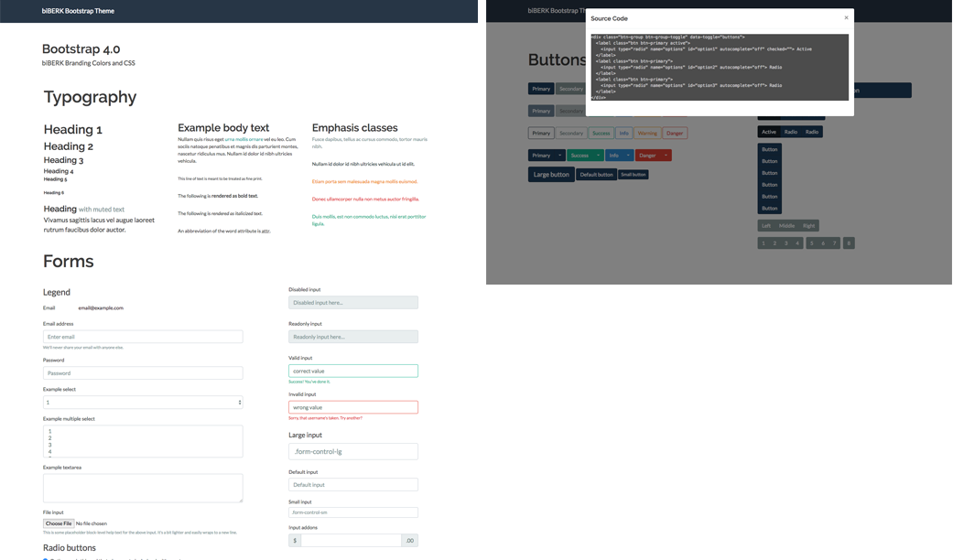
Task: Toggle the Middle button in the button group
Action: (786, 225)
